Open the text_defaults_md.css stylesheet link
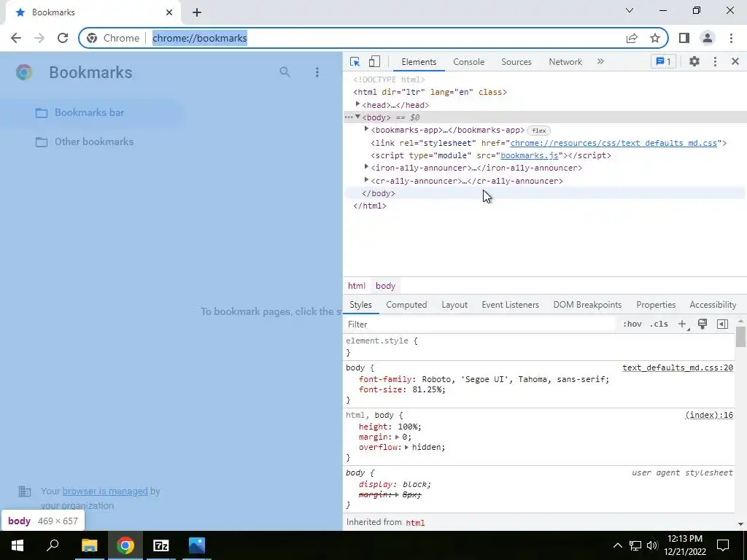 pyautogui.click(x=613, y=143)
